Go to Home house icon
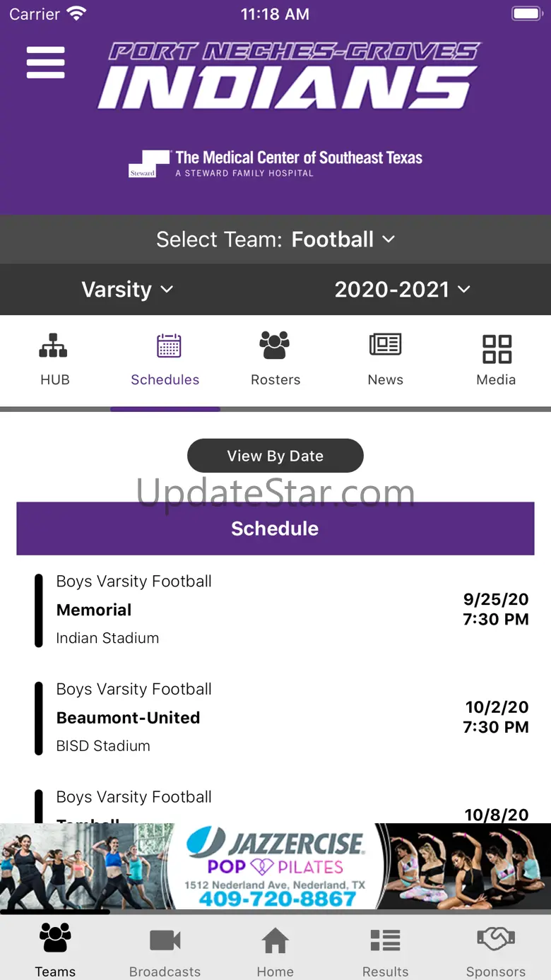Screen dimensions: 551x980 275,941
